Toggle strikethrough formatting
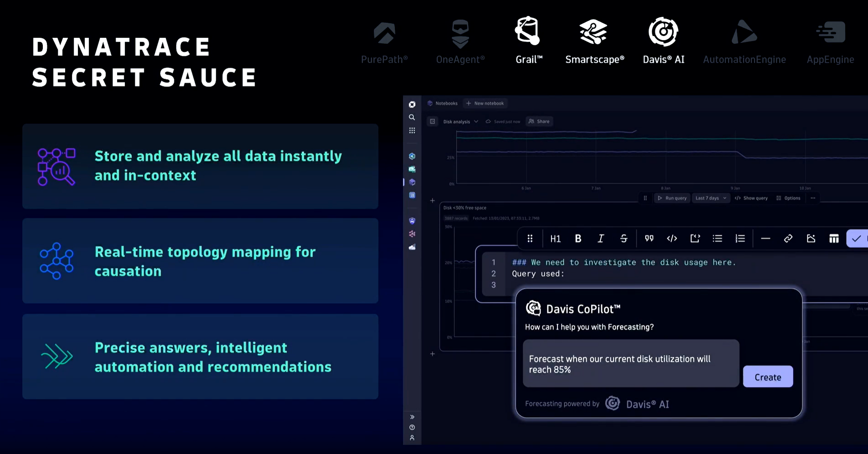The width and height of the screenshot is (868, 454). pyautogui.click(x=623, y=238)
